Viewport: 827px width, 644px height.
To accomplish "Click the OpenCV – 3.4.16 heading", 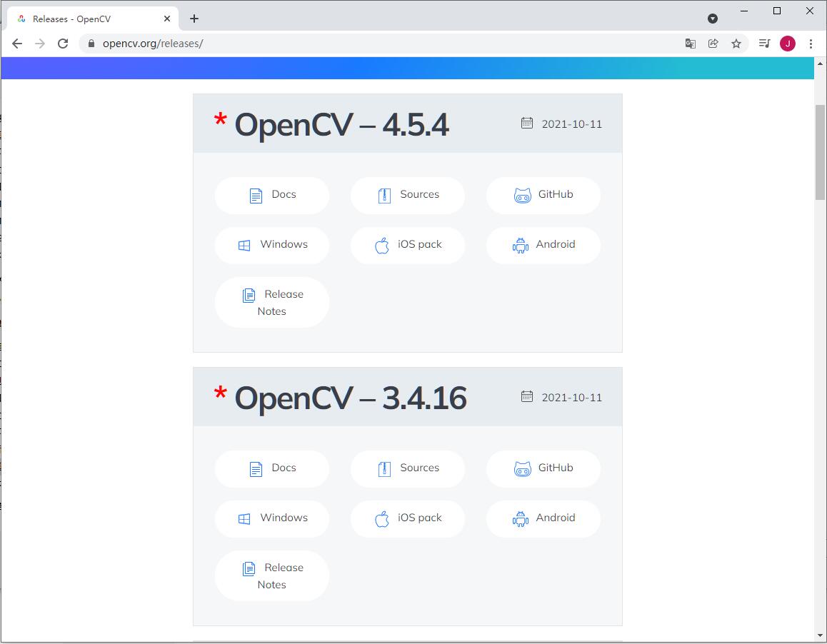I will [350, 398].
